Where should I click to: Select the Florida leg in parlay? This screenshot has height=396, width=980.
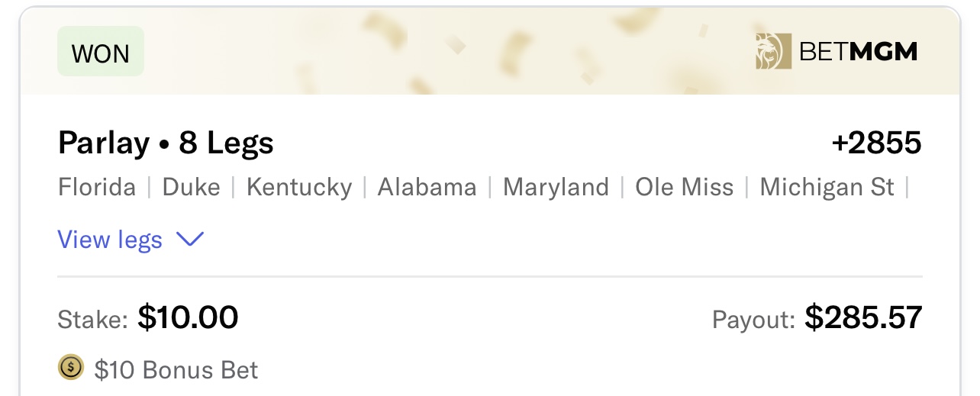pyautogui.click(x=97, y=187)
